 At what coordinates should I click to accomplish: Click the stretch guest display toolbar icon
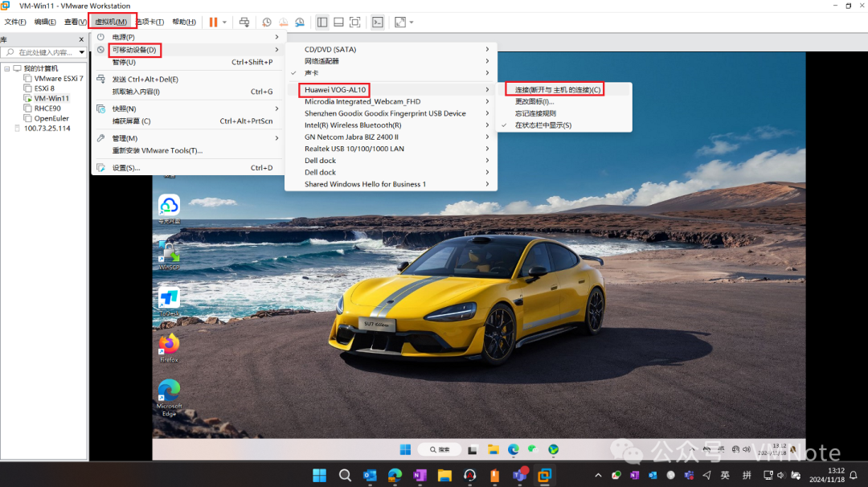399,23
